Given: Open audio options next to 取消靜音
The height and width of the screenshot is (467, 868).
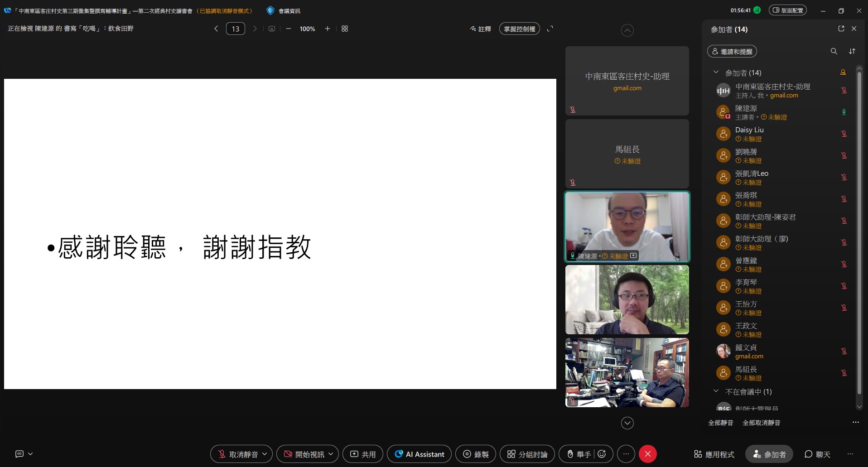Looking at the screenshot, I should click(265, 454).
